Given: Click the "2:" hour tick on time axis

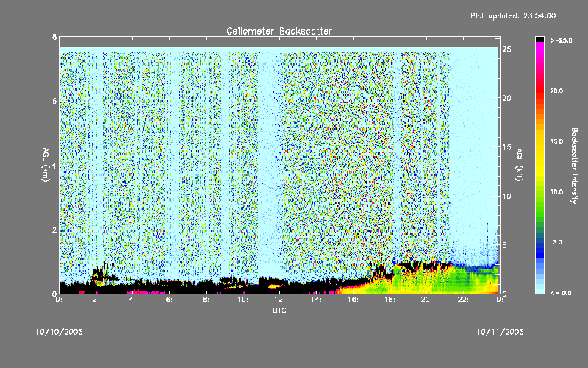Looking at the screenshot, I should [x=96, y=300].
